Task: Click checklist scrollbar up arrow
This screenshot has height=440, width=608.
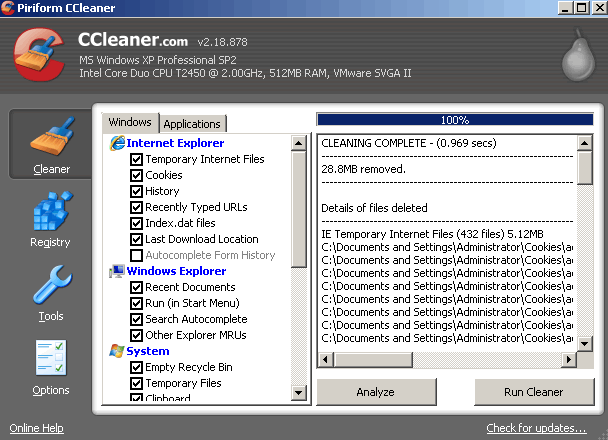Action: (298, 143)
